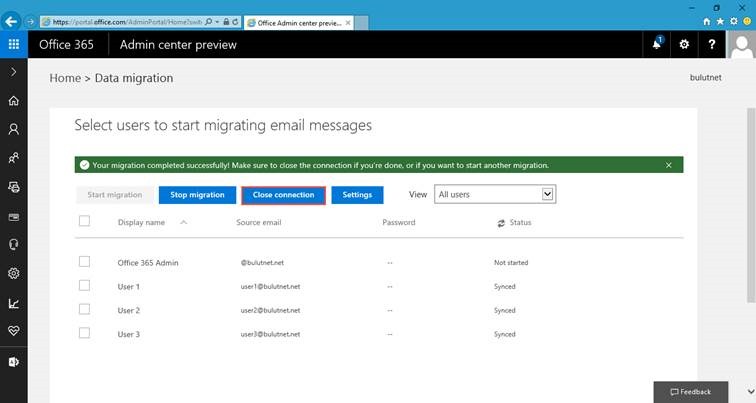Click the Home breadcrumb link
Viewport: 756px width, 403px height.
point(65,78)
